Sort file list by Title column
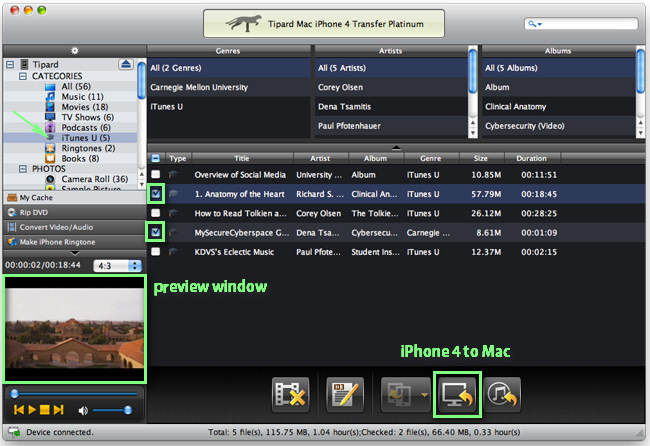The image size is (650, 446). pos(242,158)
